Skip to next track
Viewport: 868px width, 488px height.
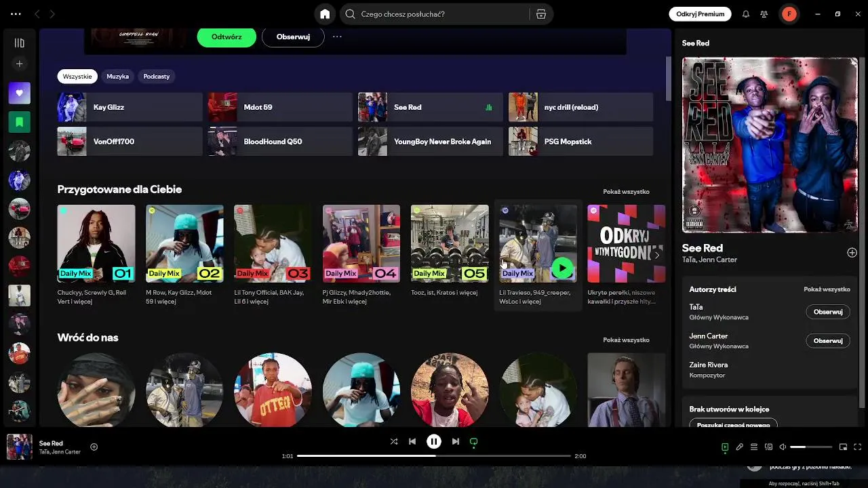[x=456, y=441]
